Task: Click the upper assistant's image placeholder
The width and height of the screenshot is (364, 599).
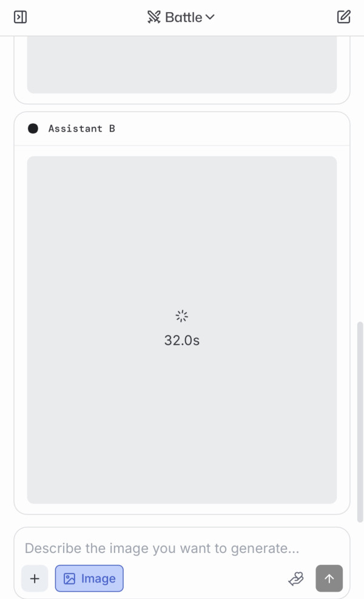Action: pos(182,66)
